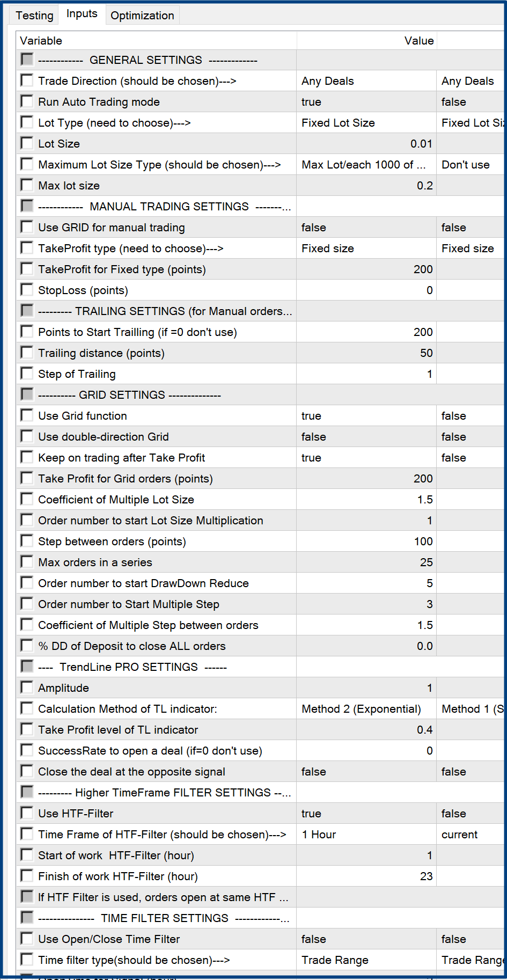This screenshot has height=980, width=507.
Task: Open Calculation Method of TL indicator dropdown
Action: click(x=366, y=709)
